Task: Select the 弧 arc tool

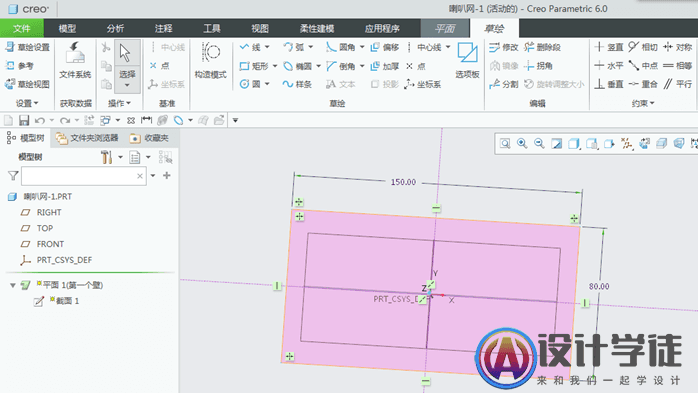Action: [x=294, y=47]
